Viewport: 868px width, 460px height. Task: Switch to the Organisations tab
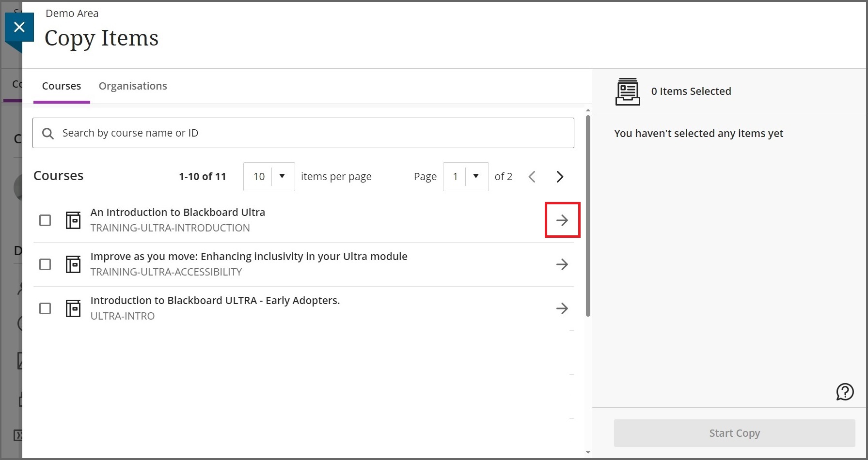[x=133, y=86]
